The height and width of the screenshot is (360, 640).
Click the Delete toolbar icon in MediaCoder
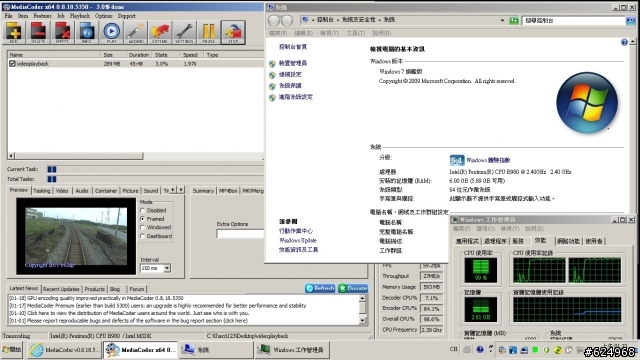coord(38,32)
